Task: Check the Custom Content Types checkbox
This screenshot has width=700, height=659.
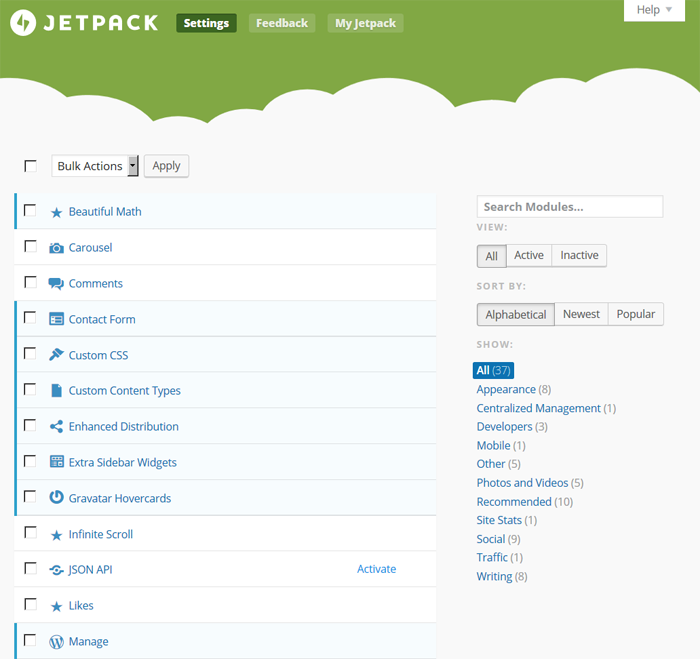Action: pos(30,389)
